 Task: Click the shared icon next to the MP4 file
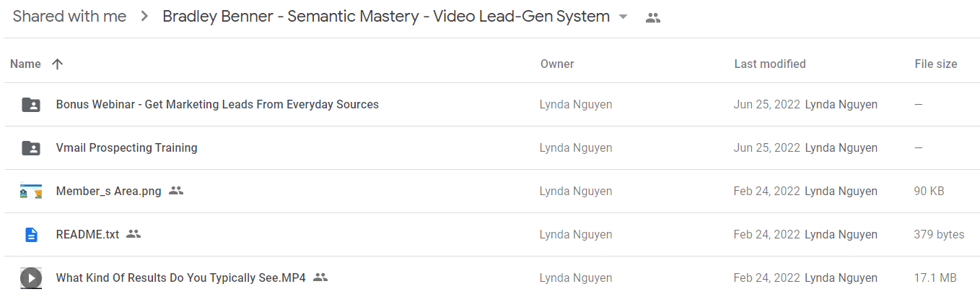point(320,277)
